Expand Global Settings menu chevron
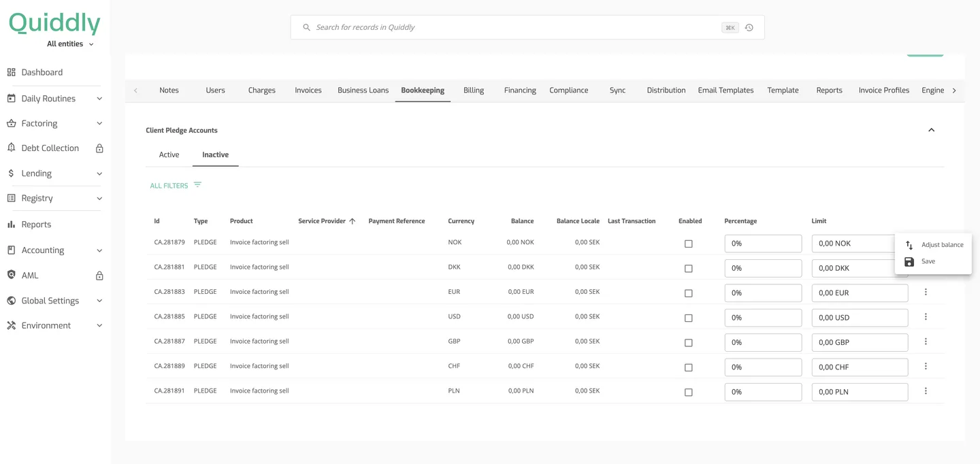The height and width of the screenshot is (464, 980). (x=99, y=301)
